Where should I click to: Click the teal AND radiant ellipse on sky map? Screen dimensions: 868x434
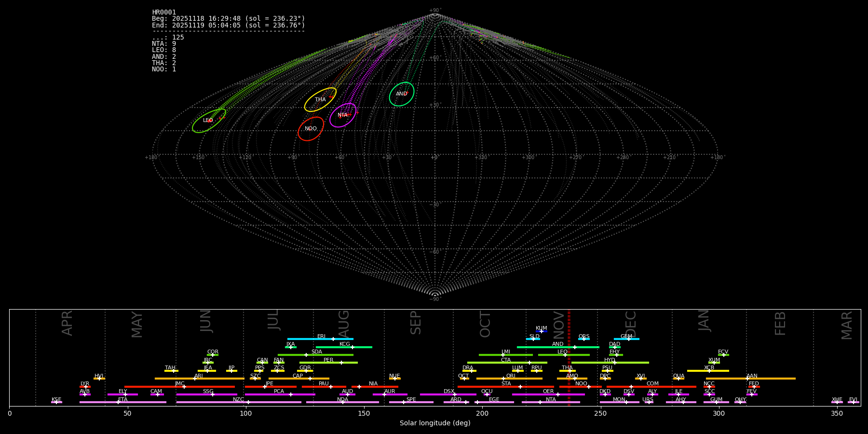[402, 94]
